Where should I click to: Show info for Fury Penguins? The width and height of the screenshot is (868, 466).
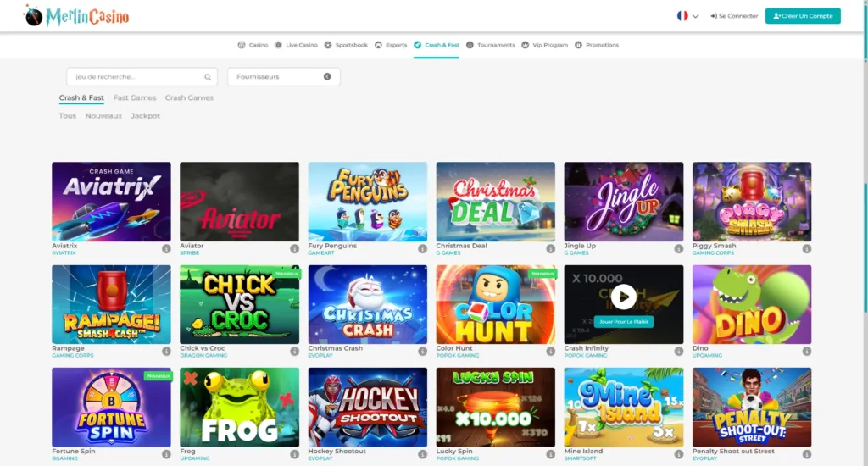point(422,249)
